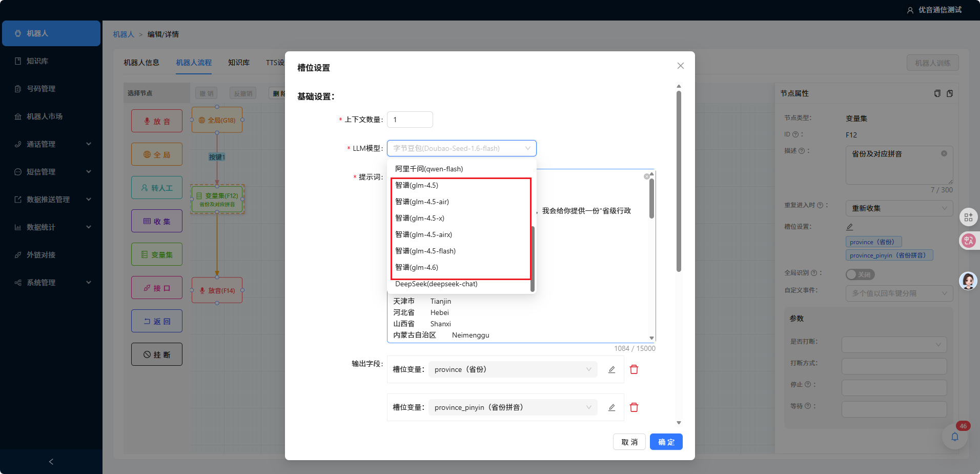Click the 取消 button

(x=629, y=442)
